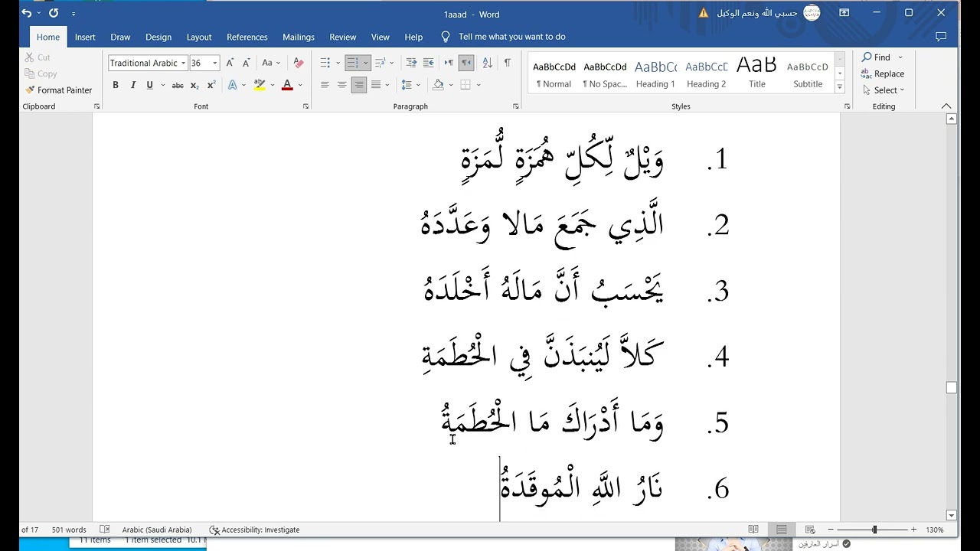This screenshot has width=980, height=551.
Task: Click spelling proofing status icon
Action: pos(105,530)
